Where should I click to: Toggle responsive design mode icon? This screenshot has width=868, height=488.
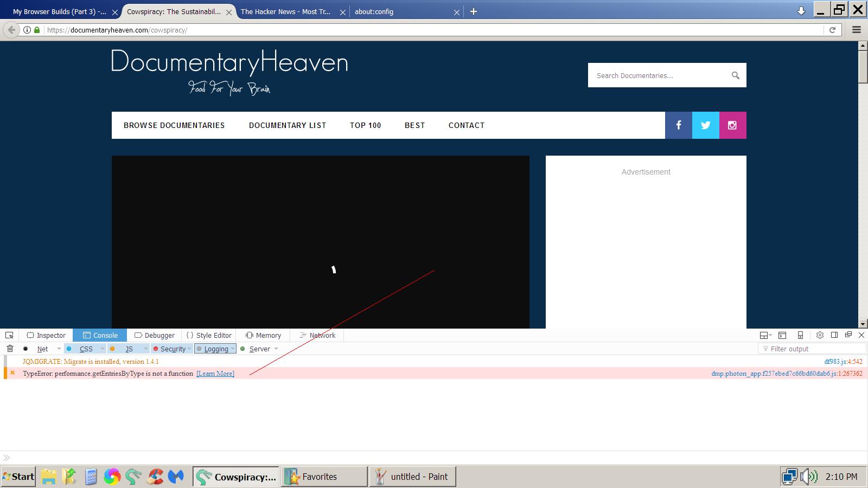(800, 335)
